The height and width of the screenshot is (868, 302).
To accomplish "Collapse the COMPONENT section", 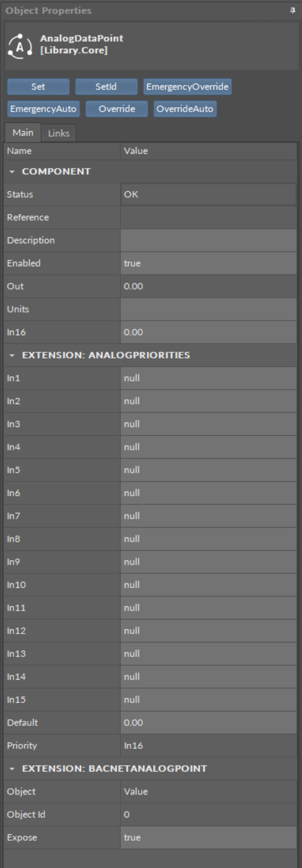I will [11, 172].
